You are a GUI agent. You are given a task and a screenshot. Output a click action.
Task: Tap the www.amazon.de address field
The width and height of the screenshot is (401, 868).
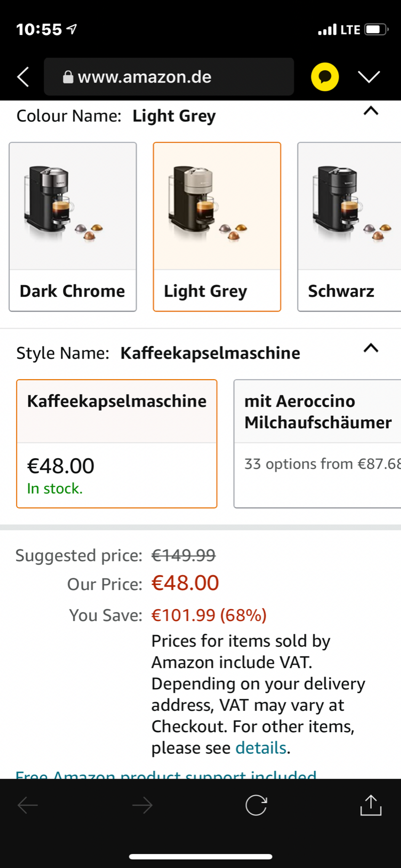[169, 77]
